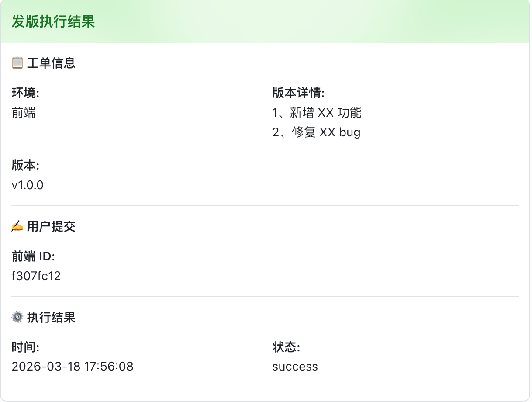Select the commit ID f307fc12
The height and width of the screenshot is (402, 532).
[36, 276]
